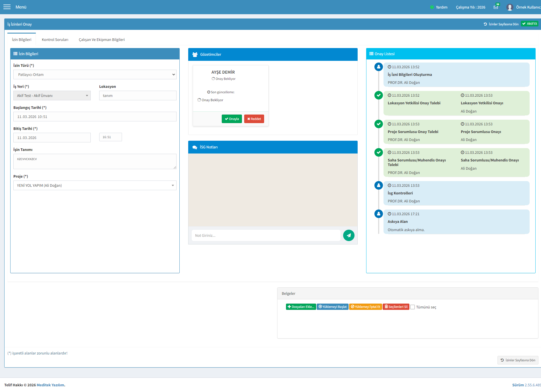Click the İsg Kontrolleri timeline user icon
541x392 pixels.
(x=379, y=185)
